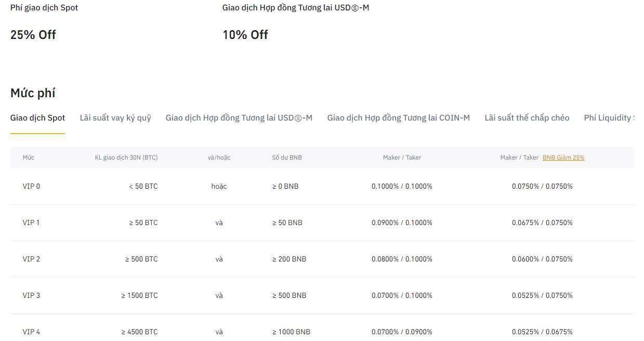Click the 25% Off spot fee discount
The width and height of the screenshot is (644, 341).
click(x=33, y=35)
